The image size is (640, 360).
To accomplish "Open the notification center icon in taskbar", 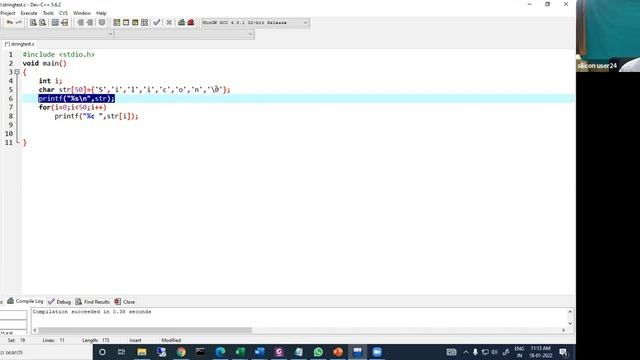I will click(x=564, y=352).
